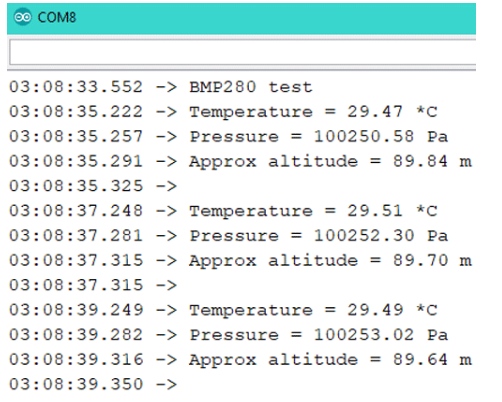Click the Pressure = 100252.30 Pa reading
The image size is (502, 402).
319,236
